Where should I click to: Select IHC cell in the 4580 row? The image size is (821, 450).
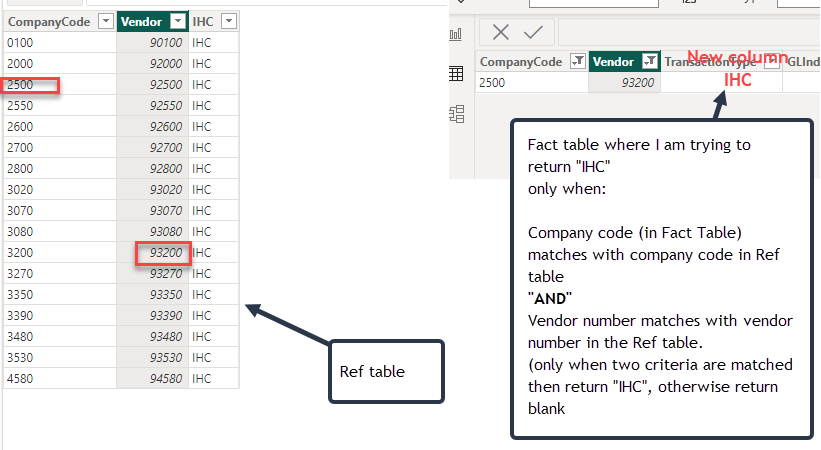(214, 378)
